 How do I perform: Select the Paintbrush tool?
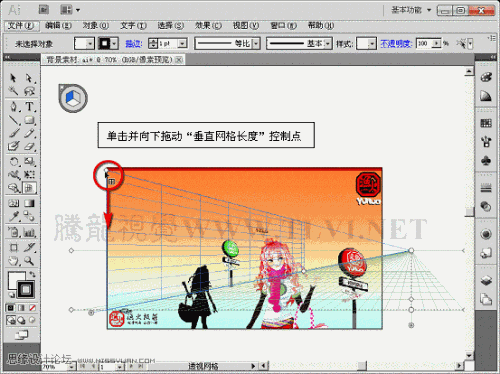[13, 133]
